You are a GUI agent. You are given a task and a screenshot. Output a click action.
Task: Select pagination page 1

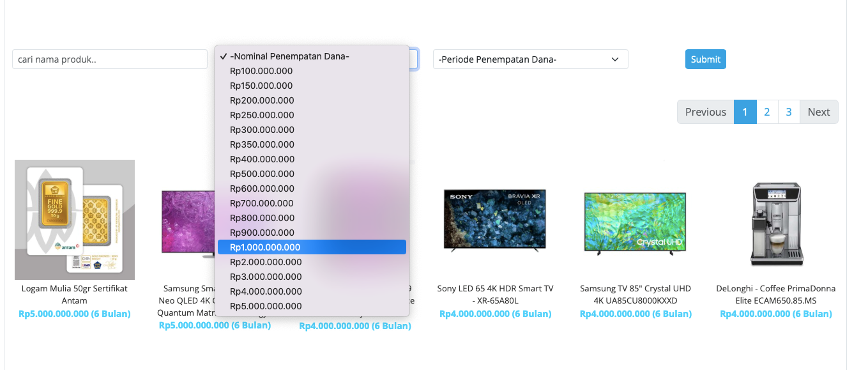point(745,112)
